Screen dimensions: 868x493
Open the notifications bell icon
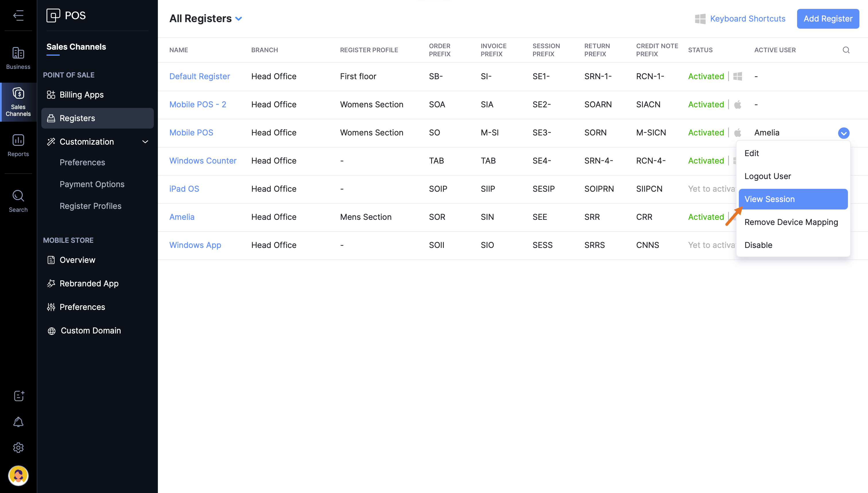point(18,422)
